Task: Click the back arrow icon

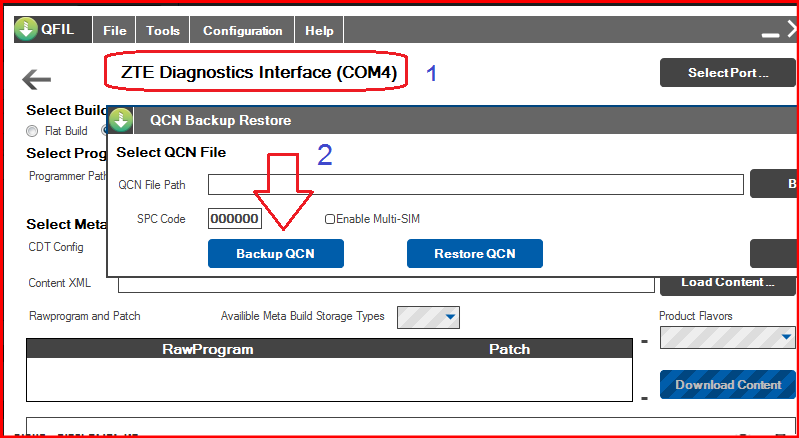Action: click(x=36, y=79)
